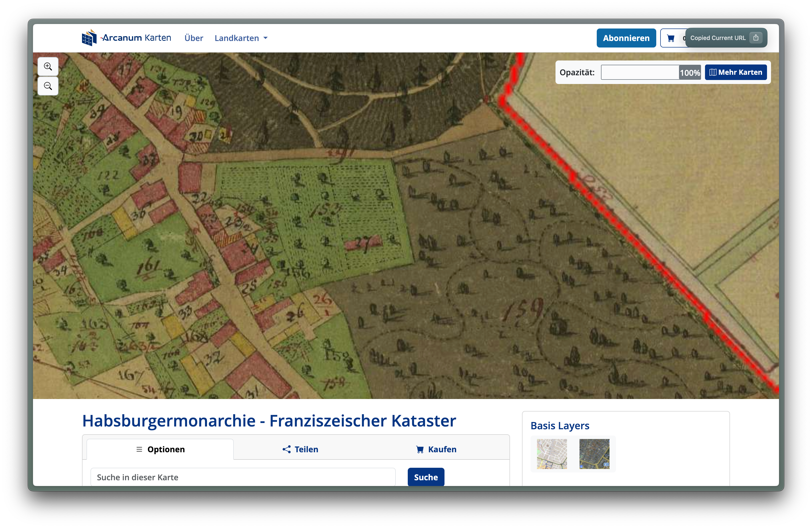Focus the Suche in dieser Karte field
This screenshot has width=812, height=528.
[x=243, y=477]
